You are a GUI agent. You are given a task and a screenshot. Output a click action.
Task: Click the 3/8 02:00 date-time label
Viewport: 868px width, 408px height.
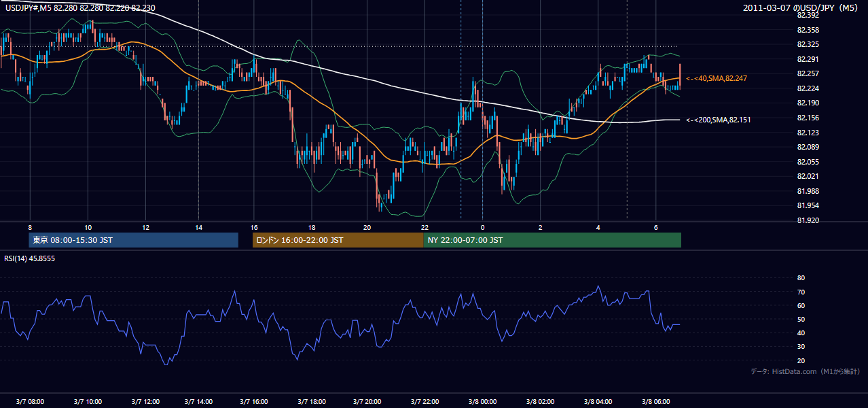[x=540, y=401]
